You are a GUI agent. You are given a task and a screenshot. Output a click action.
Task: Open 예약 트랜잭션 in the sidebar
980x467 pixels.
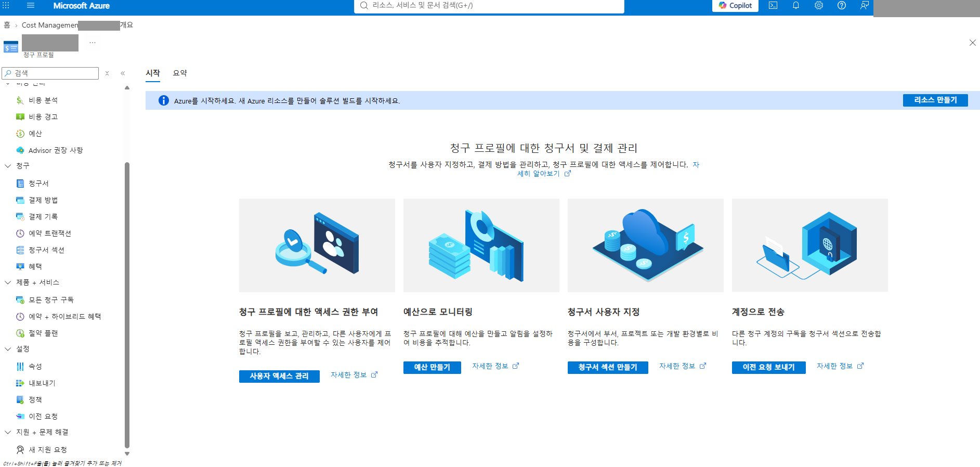(49, 233)
